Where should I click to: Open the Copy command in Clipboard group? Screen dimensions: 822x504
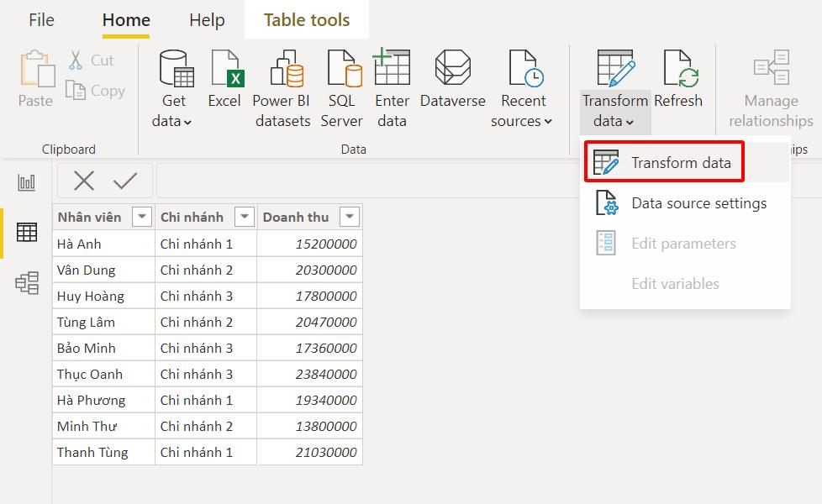(x=97, y=91)
